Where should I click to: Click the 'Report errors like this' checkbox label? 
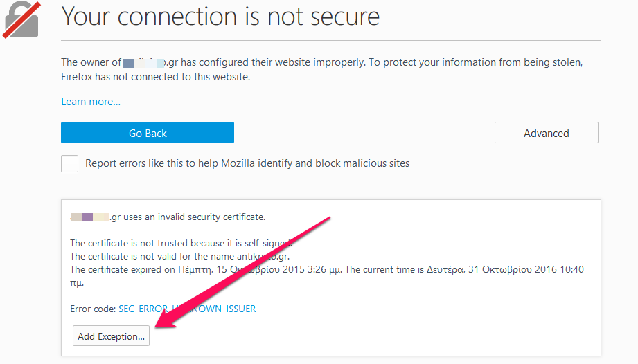(247, 163)
